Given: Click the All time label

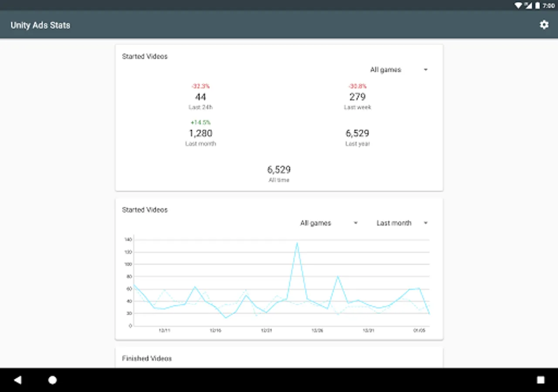Looking at the screenshot, I should point(279,180).
